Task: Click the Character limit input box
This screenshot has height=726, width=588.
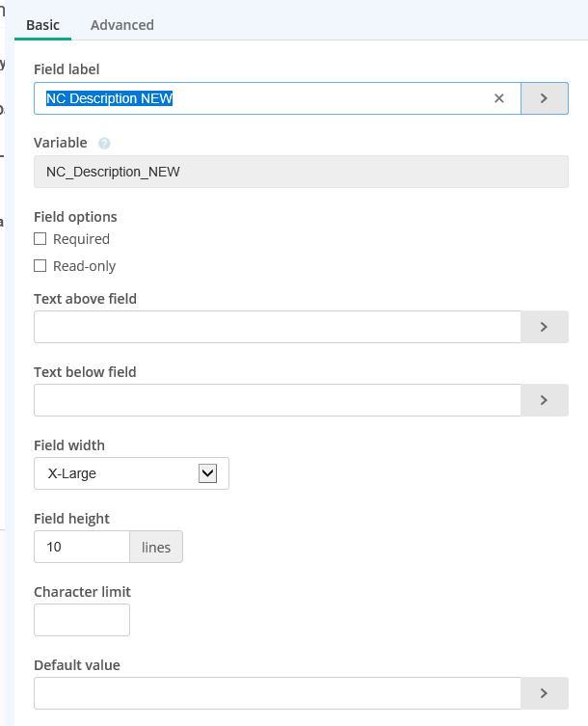Action: click(x=82, y=620)
